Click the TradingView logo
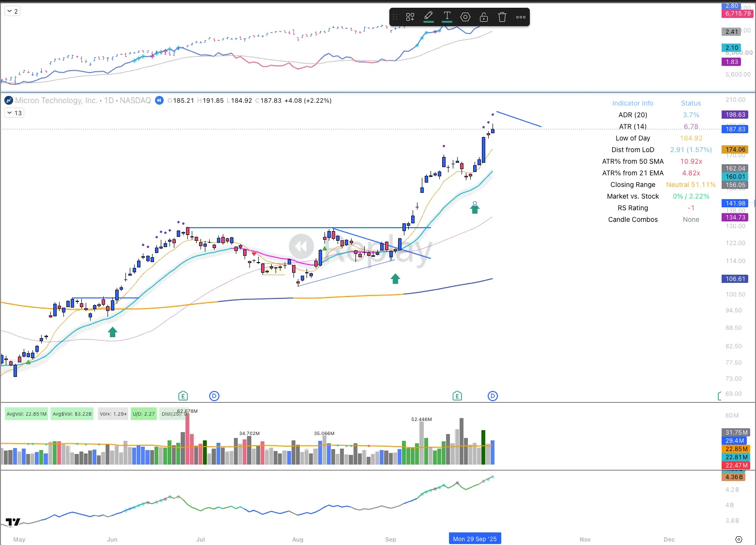Image resolution: width=756 pixels, height=545 pixels. coord(13,522)
